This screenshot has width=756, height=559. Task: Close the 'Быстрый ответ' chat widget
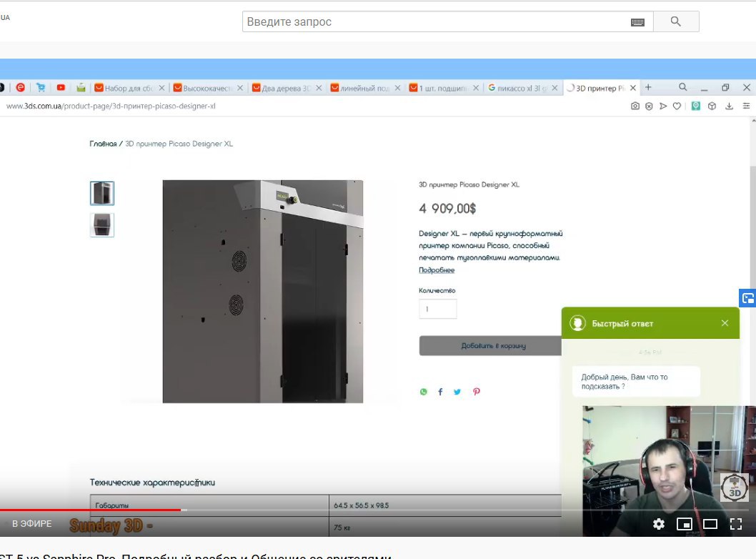click(x=725, y=323)
